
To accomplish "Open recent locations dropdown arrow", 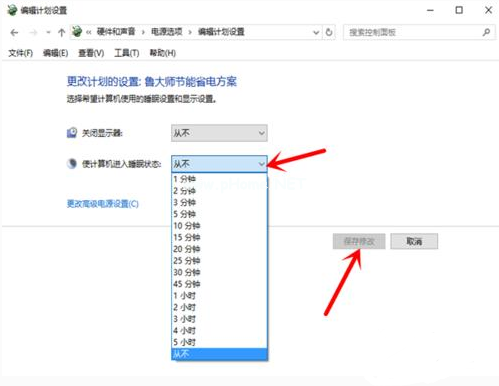I will point(48,33).
